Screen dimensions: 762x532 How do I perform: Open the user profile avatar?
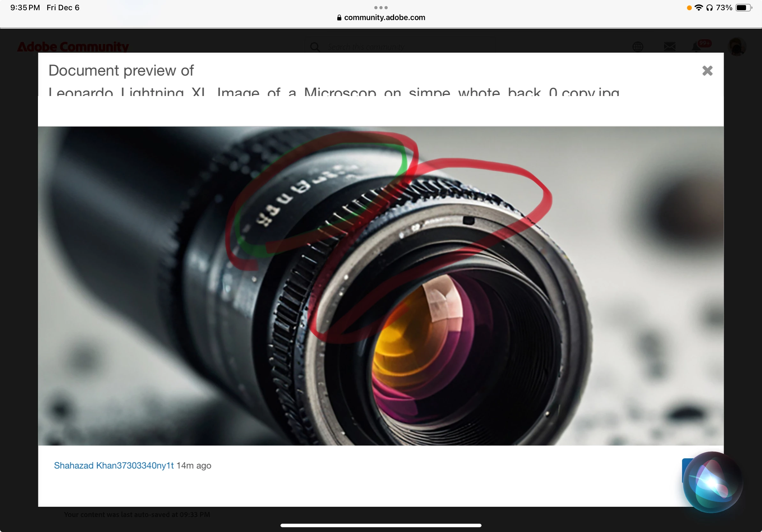(x=736, y=47)
